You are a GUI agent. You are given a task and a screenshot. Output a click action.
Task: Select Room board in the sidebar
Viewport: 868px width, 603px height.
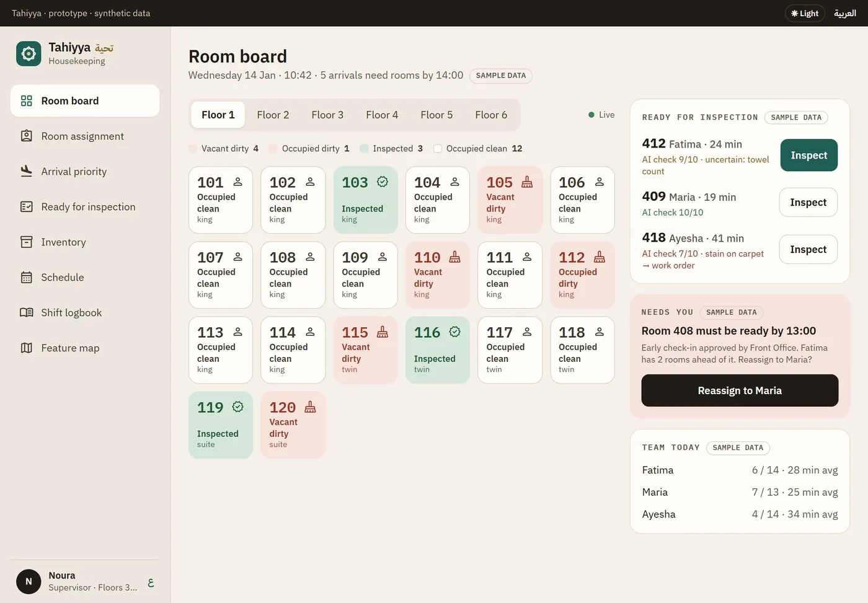point(85,100)
